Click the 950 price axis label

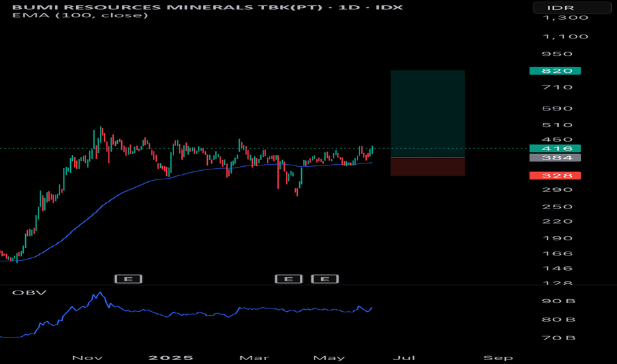pyautogui.click(x=557, y=54)
